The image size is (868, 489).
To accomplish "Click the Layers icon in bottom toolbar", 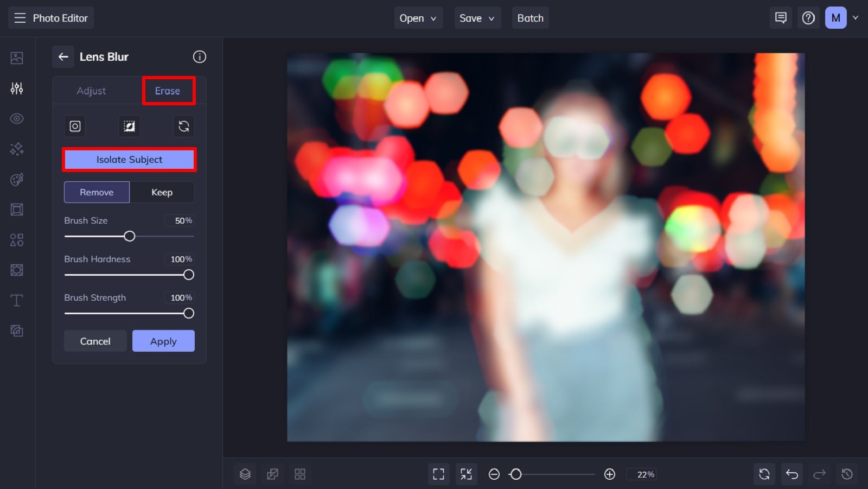I will click(245, 474).
